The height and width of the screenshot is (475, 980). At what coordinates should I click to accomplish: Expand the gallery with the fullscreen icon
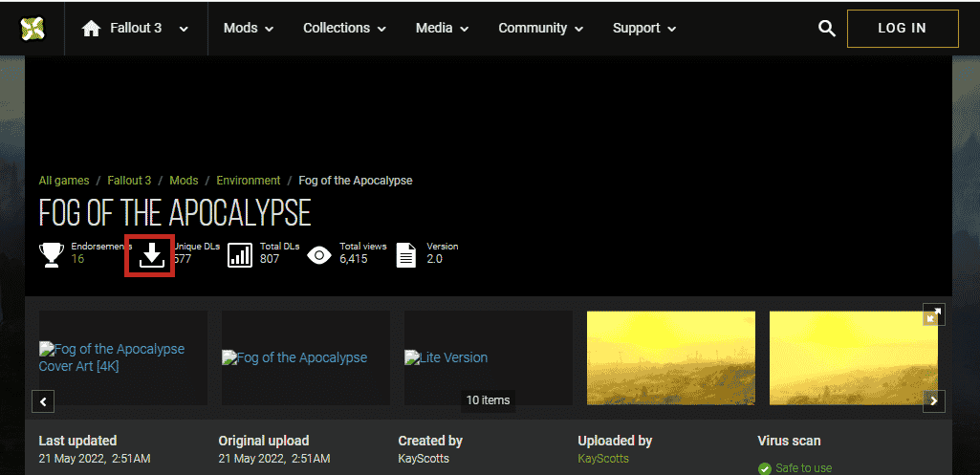pyautogui.click(x=934, y=315)
